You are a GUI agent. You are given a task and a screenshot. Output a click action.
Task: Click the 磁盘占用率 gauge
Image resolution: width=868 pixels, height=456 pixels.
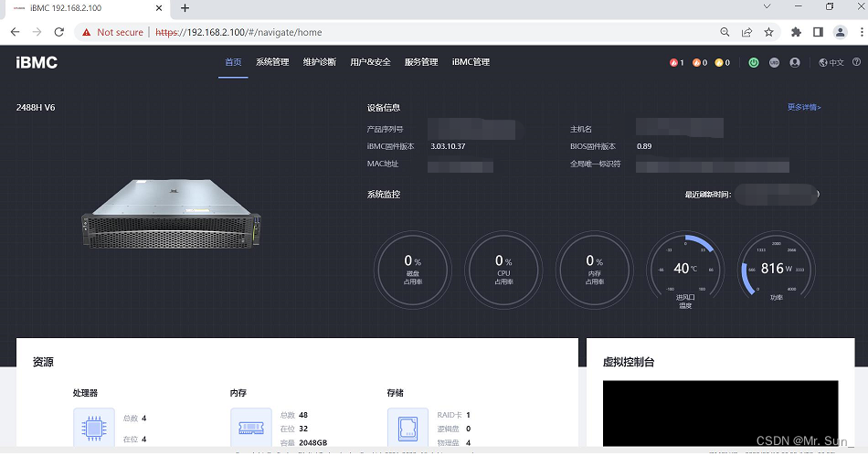tap(412, 270)
